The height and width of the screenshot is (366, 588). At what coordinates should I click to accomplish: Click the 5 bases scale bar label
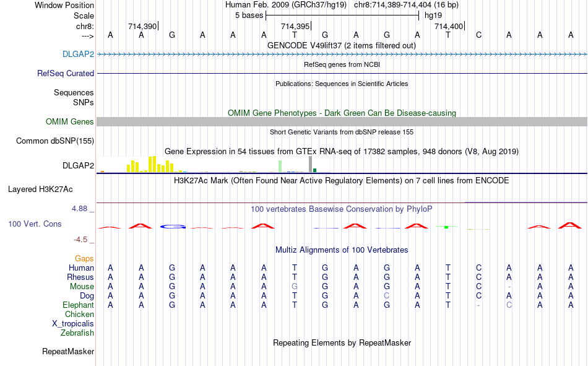point(249,15)
